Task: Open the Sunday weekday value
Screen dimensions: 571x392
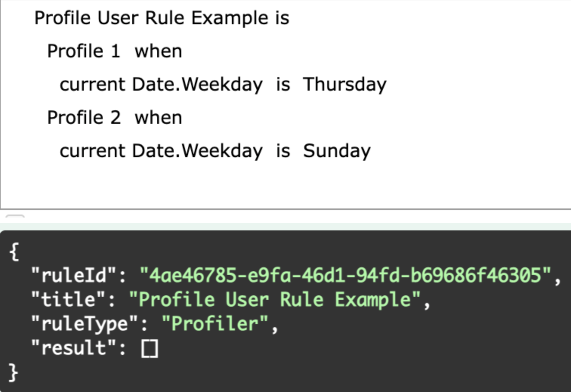Action: [337, 151]
